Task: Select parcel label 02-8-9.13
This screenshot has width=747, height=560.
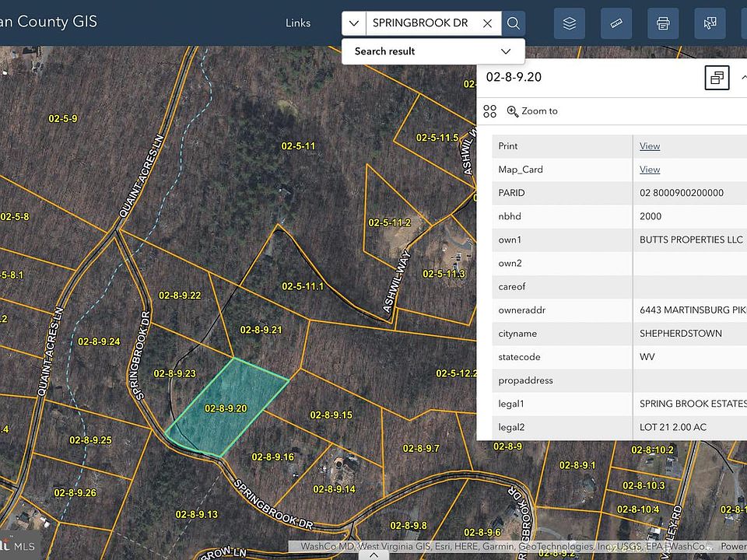Action: 197,514
